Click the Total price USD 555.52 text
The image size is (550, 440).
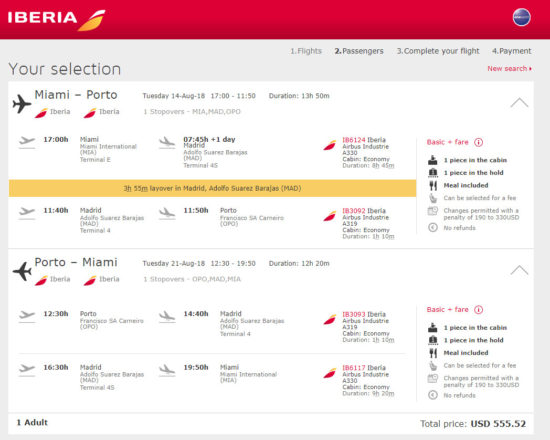473,424
